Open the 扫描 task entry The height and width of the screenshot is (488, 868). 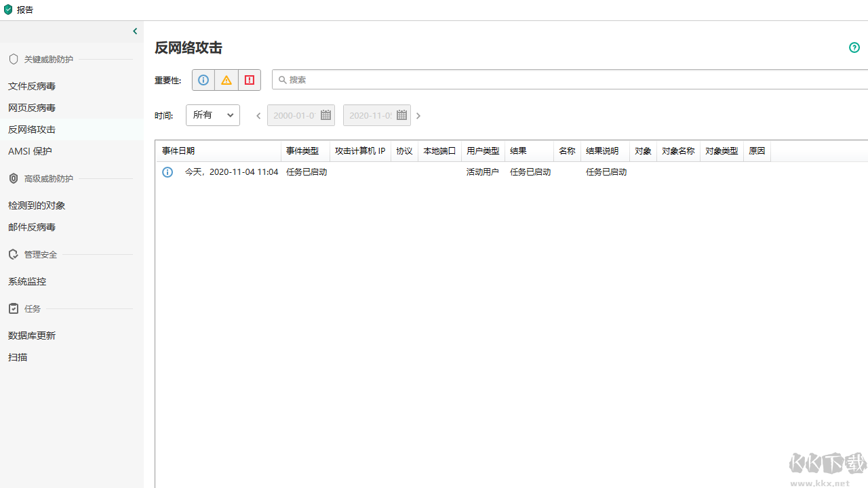pos(17,357)
